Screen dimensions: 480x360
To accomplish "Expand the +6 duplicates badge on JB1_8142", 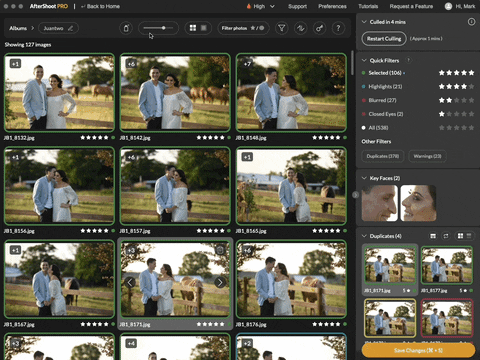I will (x=131, y=64).
